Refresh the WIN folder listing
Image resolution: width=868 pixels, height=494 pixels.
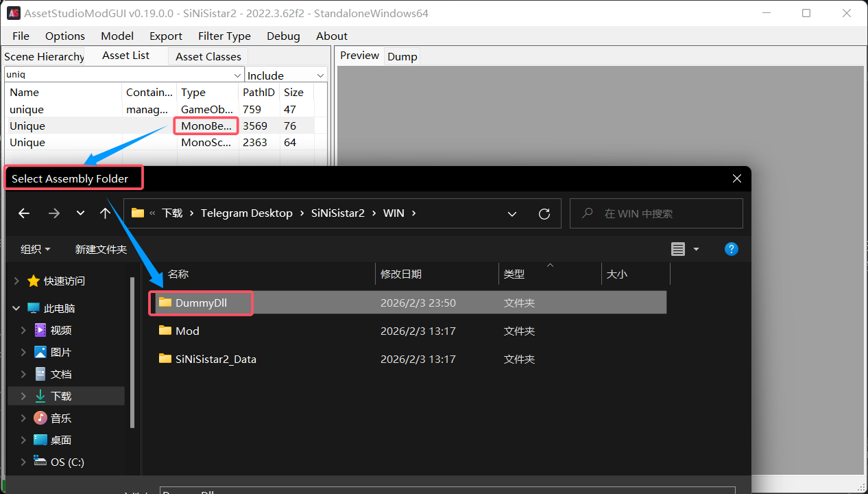click(x=544, y=214)
